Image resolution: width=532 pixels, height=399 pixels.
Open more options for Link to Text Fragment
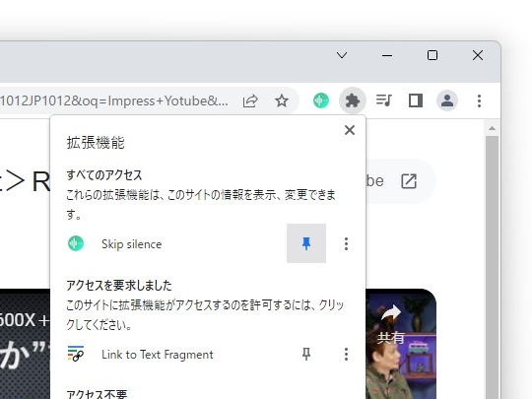coord(346,354)
